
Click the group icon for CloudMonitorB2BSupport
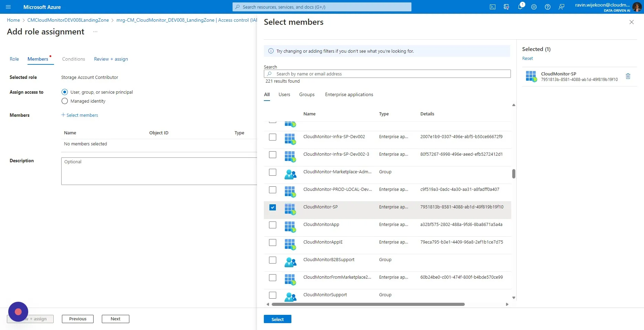click(x=290, y=262)
